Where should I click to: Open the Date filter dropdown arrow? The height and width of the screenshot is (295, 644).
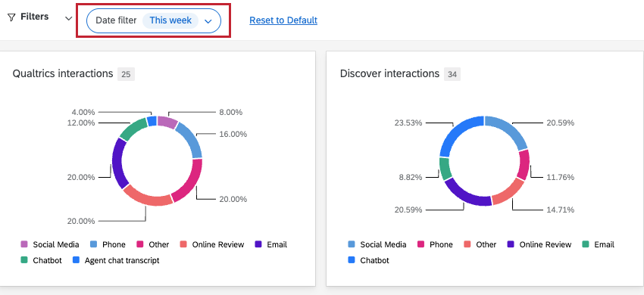[208, 21]
